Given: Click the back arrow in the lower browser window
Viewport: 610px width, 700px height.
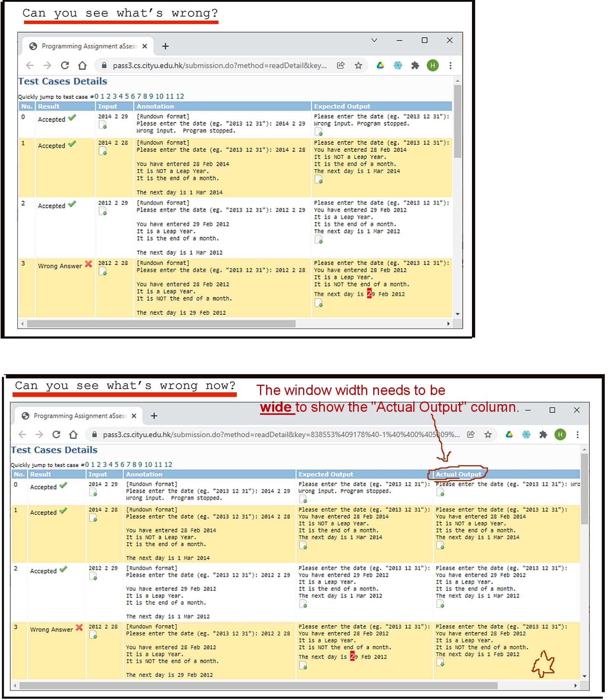Looking at the screenshot, I should pyautogui.click(x=22, y=435).
